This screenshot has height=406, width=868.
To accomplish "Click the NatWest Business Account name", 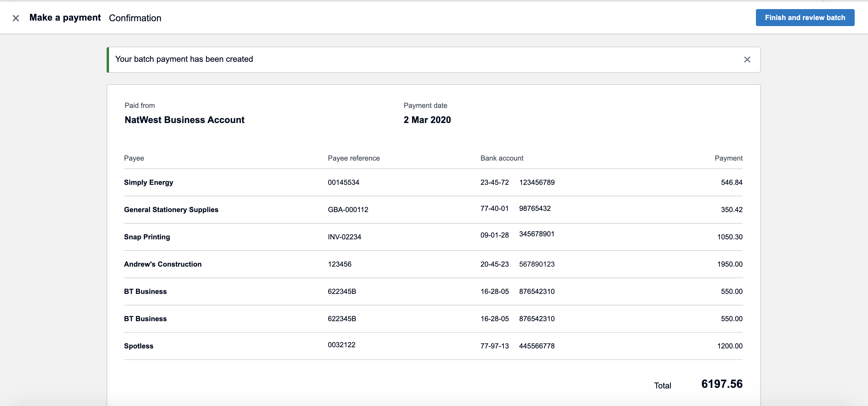I will tap(184, 120).
